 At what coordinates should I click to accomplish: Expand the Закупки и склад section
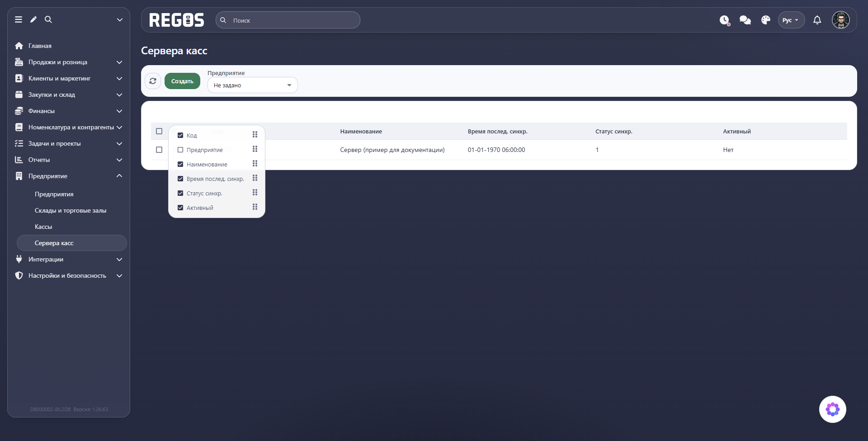coord(69,95)
